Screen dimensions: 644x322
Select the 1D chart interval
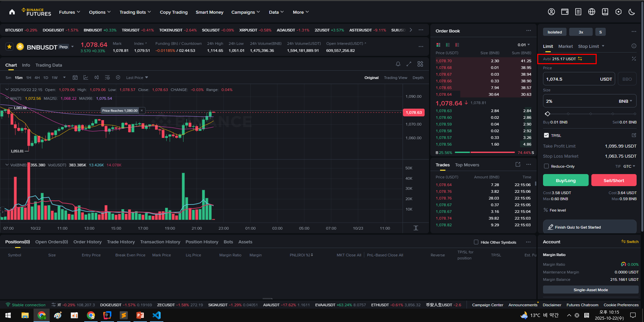46,78
